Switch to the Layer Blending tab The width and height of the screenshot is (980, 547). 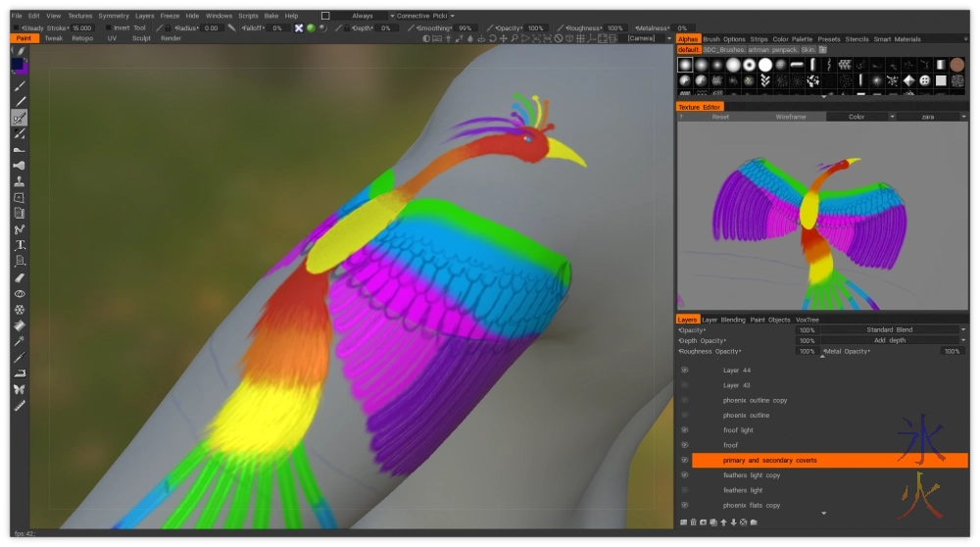coord(723,320)
